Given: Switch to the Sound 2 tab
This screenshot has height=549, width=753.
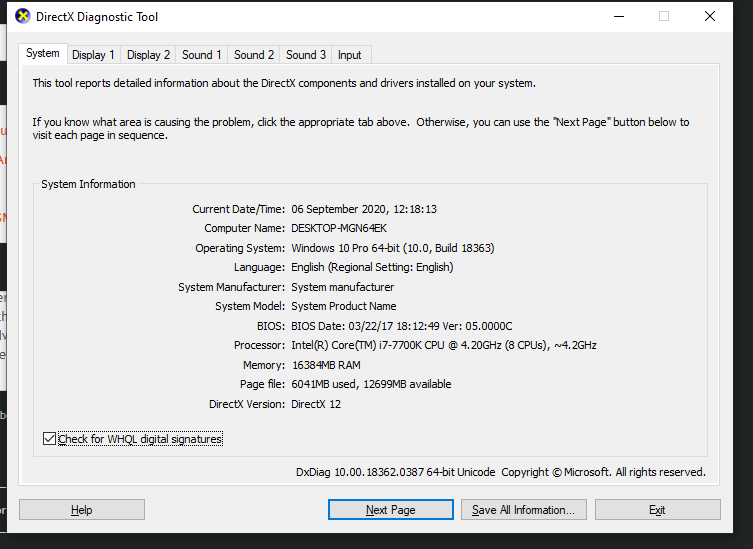Looking at the screenshot, I should (x=254, y=55).
